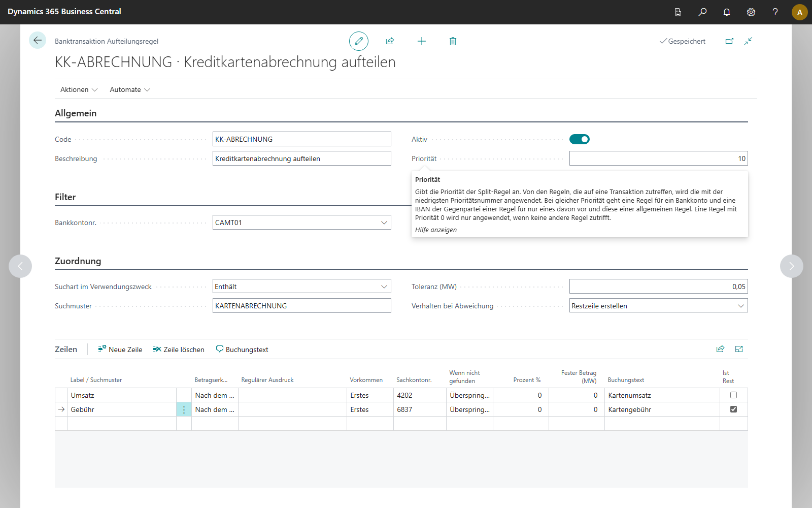Image resolution: width=812 pixels, height=508 pixels.
Task: Click Neue Zeile action
Action: 120,350
